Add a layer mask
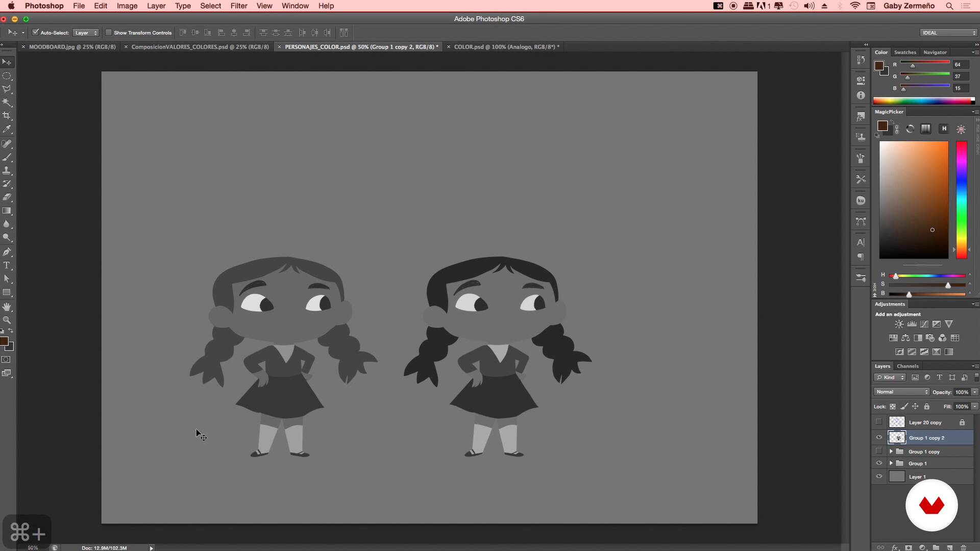The height and width of the screenshot is (551, 980). (x=909, y=547)
